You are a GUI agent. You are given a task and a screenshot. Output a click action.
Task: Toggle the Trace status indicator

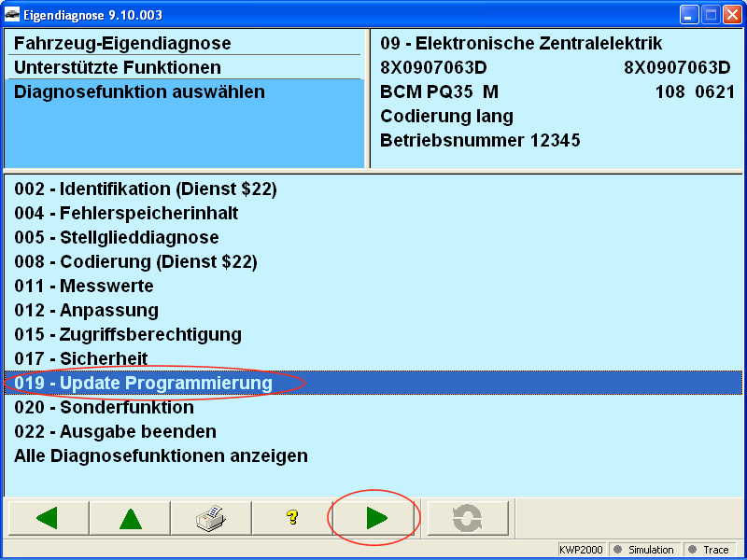click(708, 550)
